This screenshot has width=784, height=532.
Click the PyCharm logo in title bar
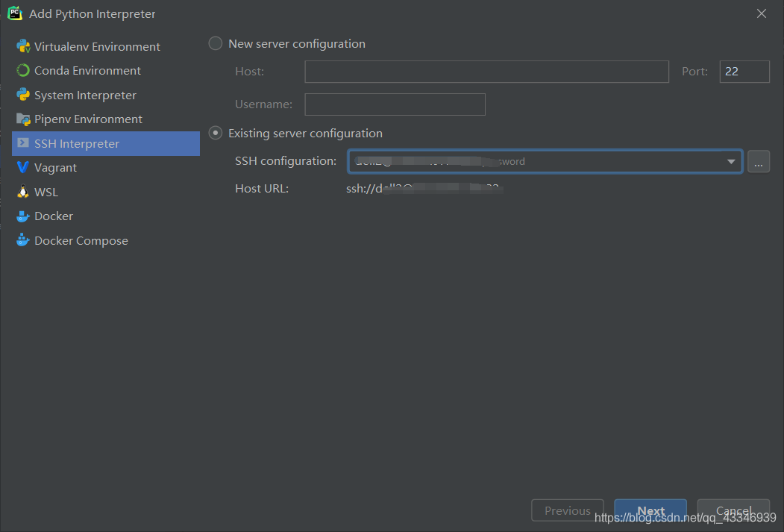(15, 13)
